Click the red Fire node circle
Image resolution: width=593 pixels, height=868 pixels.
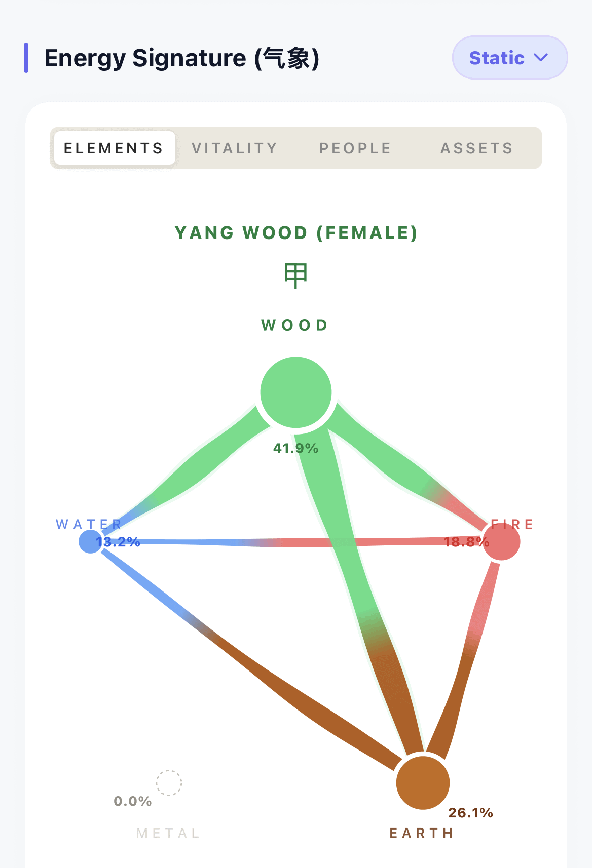click(502, 542)
